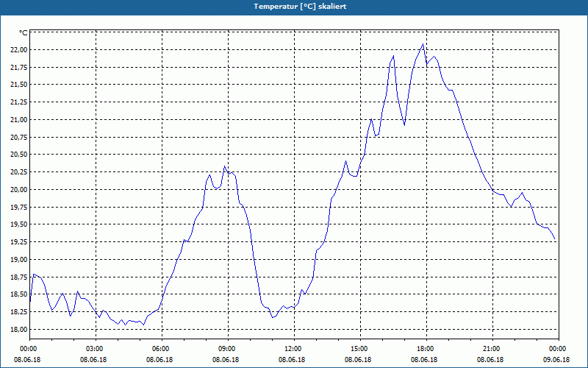The width and height of the screenshot is (588, 368).
Task: Click the 19,00 y-axis value
Action: click(x=19, y=260)
